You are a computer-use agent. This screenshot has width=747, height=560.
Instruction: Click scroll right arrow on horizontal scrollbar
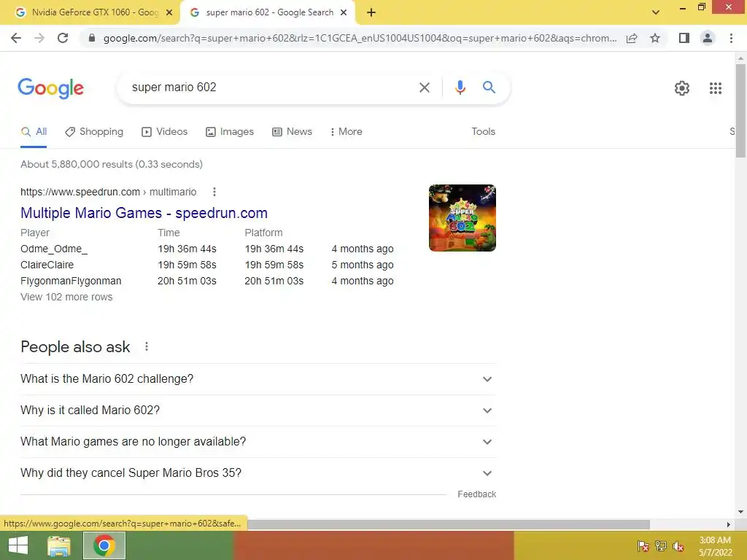click(x=729, y=524)
